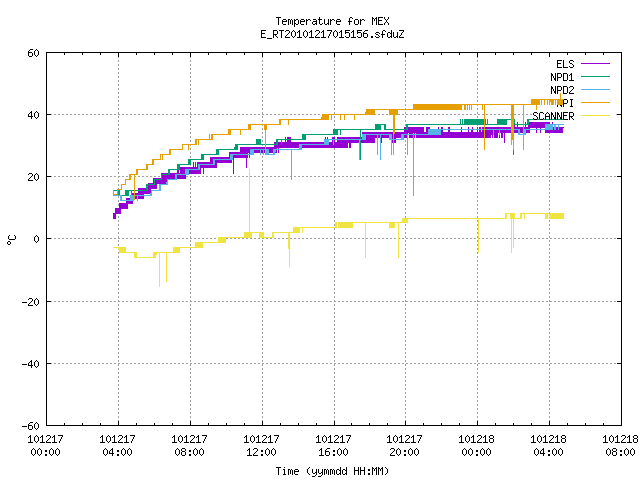Click the x-axis tick 101218 04:00

coord(548,446)
